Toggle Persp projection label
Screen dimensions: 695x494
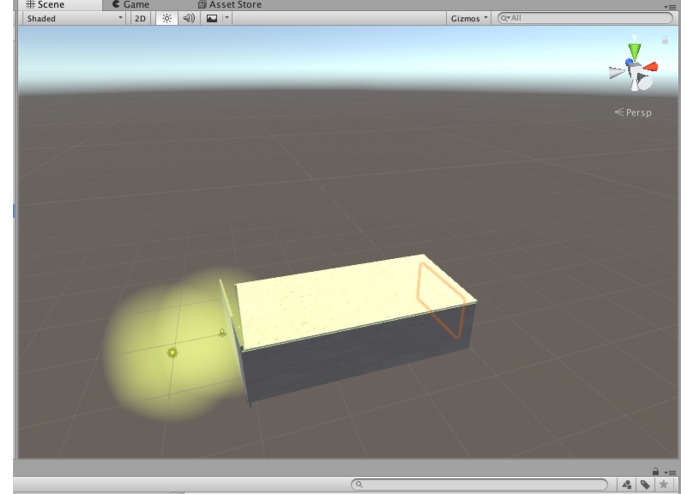coord(633,113)
